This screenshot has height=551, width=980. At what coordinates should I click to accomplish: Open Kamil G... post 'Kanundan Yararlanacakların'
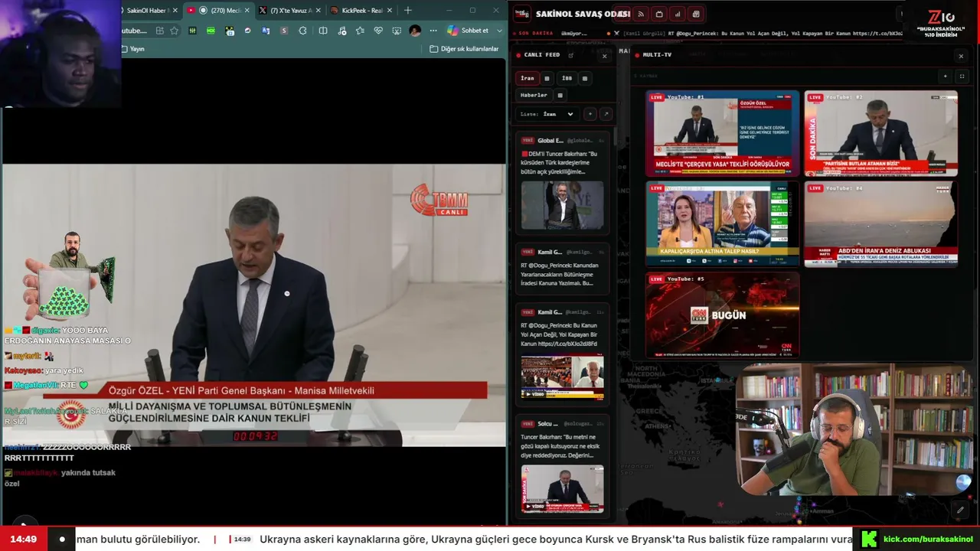pyautogui.click(x=562, y=269)
